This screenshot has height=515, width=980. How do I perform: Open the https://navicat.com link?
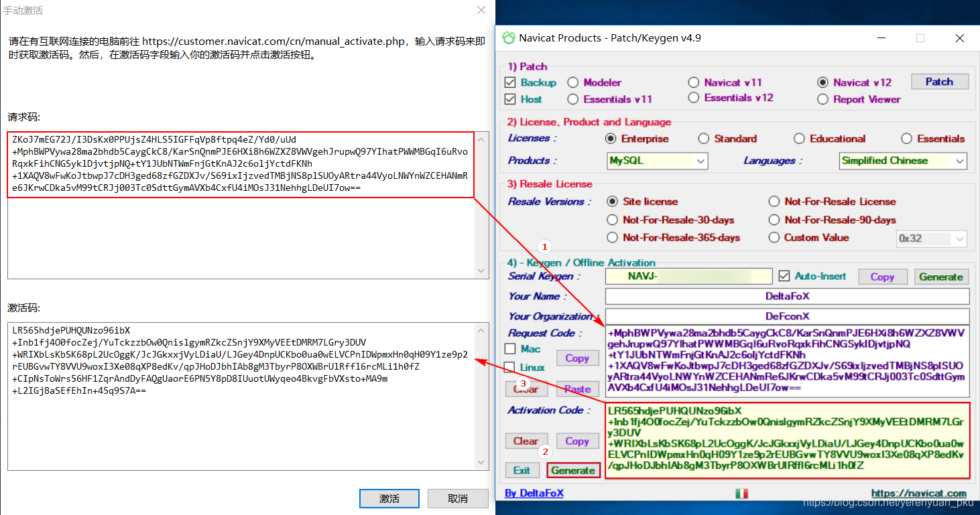point(919,494)
